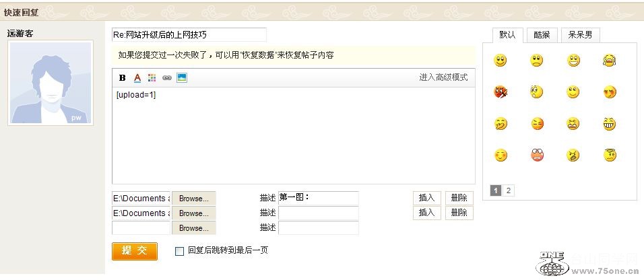Switch to the 酷猴 emoticon tab
Screen dimensions: 644x280
pos(542,35)
